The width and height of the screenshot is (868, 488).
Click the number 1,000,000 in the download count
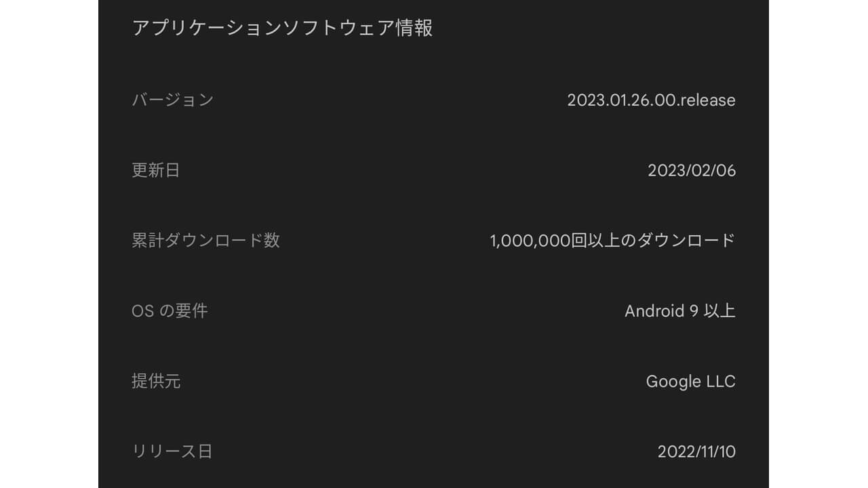(530, 241)
